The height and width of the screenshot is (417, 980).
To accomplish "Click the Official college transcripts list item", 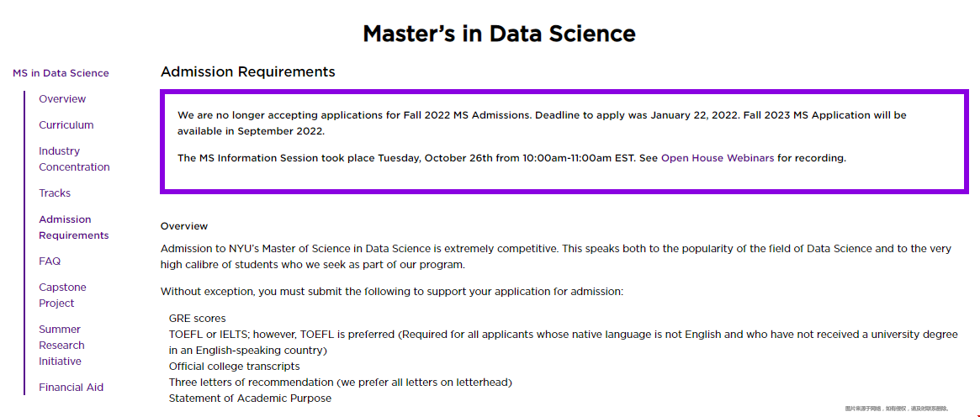I will pyautogui.click(x=235, y=366).
